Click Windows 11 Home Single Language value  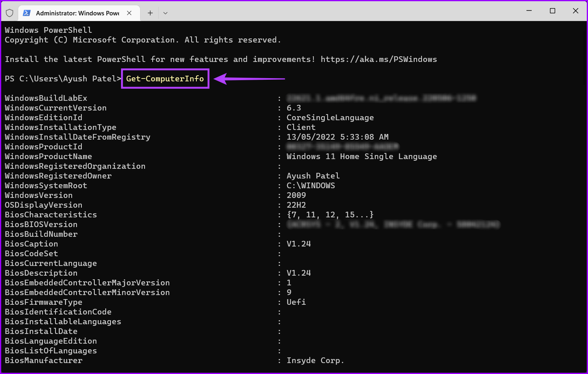(x=362, y=156)
